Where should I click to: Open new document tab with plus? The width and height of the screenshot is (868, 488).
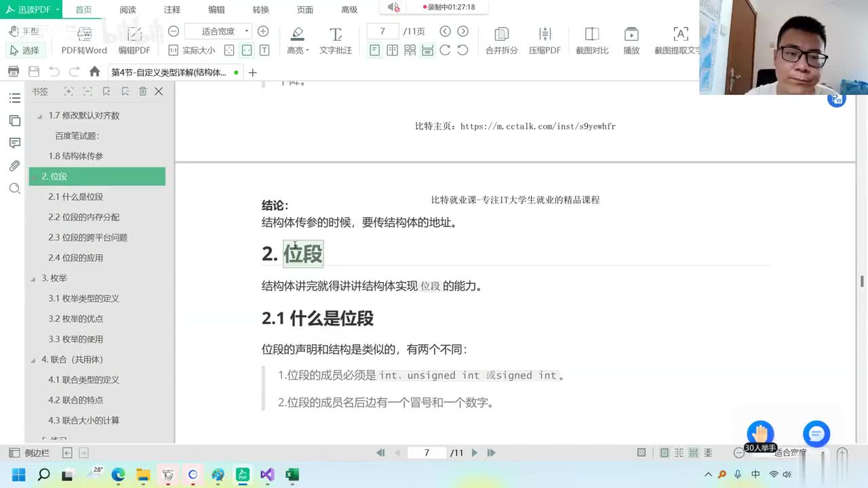253,73
